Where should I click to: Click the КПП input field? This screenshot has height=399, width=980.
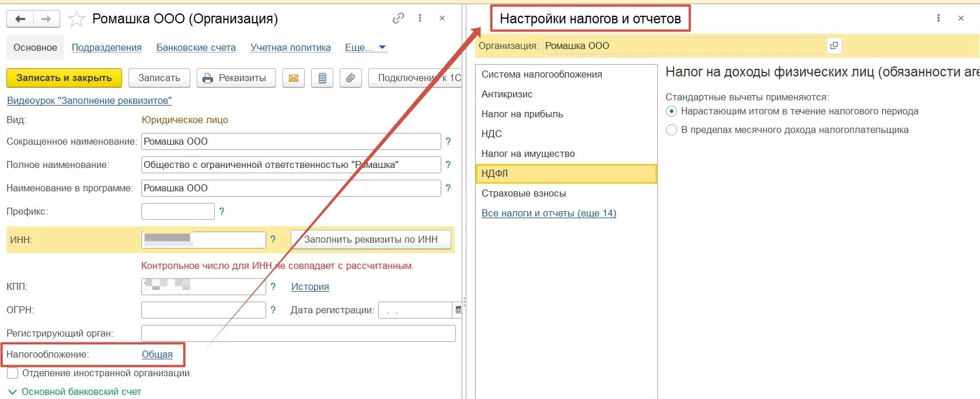coord(204,286)
